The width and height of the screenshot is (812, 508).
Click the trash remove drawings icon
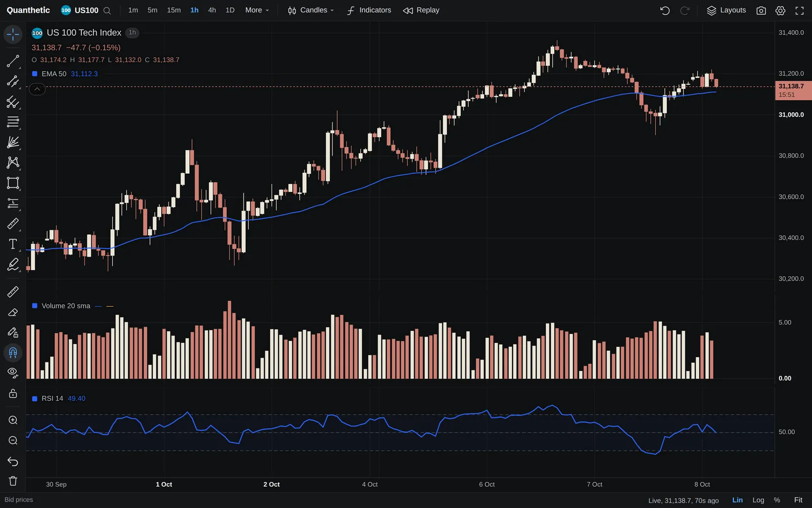click(x=13, y=481)
